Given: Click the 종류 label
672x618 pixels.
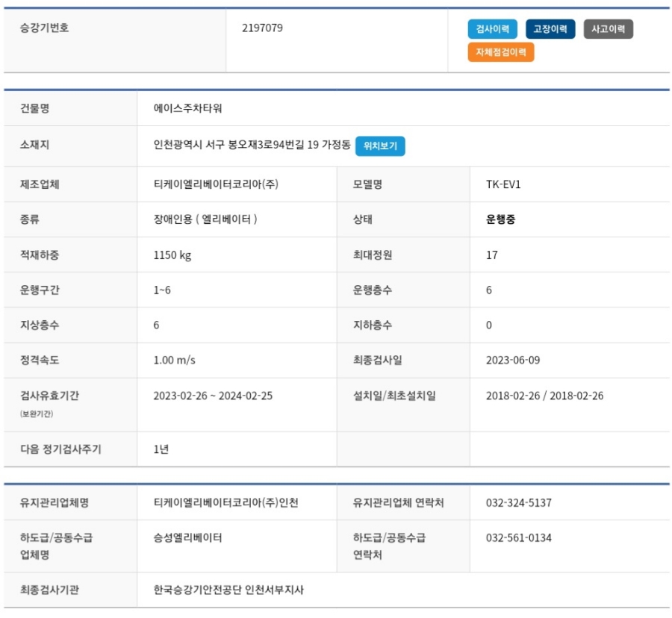Looking at the screenshot, I should [30, 219].
